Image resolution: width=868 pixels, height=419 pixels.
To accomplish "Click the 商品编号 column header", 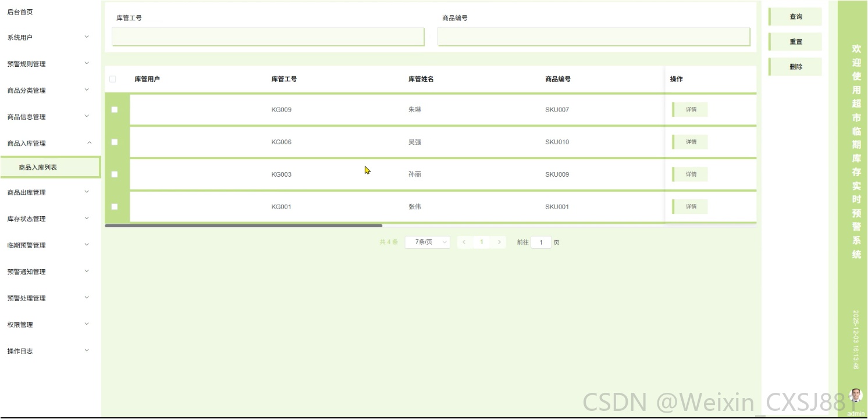I will pos(558,79).
